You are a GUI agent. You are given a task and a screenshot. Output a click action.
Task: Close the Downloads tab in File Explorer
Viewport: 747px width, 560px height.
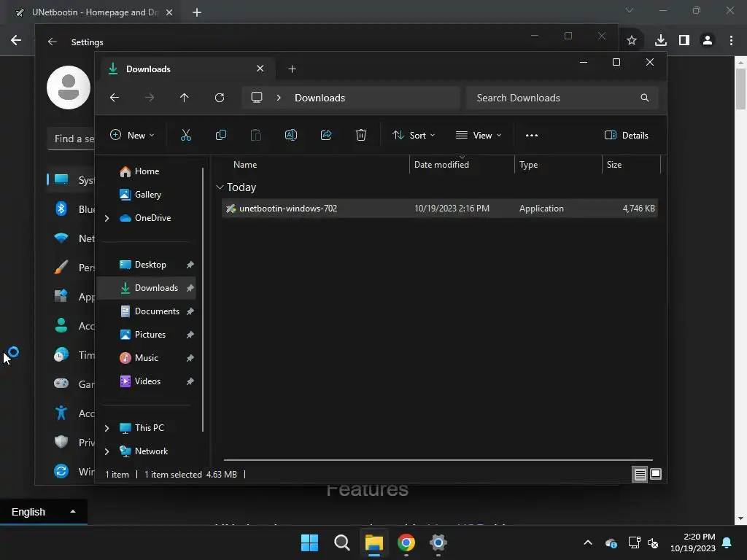pyautogui.click(x=260, y=69)
